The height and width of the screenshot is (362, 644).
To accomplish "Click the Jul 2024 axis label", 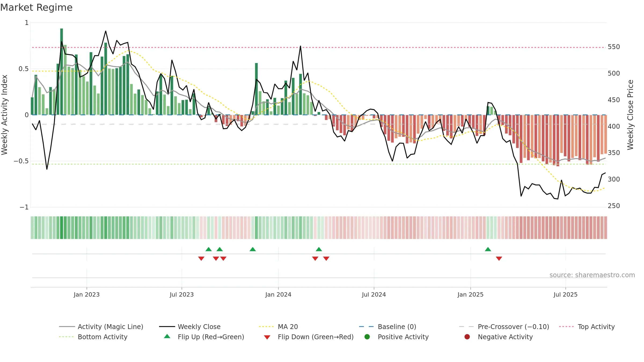I will pos(374,294).
